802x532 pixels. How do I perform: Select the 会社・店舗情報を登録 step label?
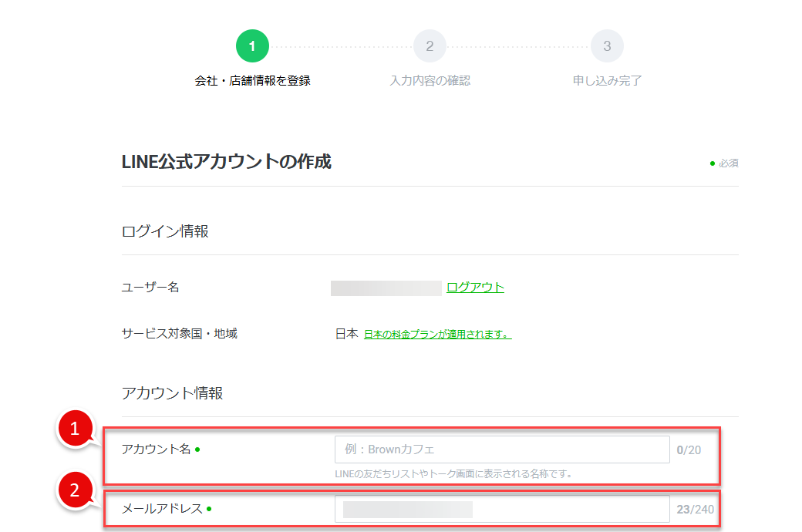coord(252,80)
